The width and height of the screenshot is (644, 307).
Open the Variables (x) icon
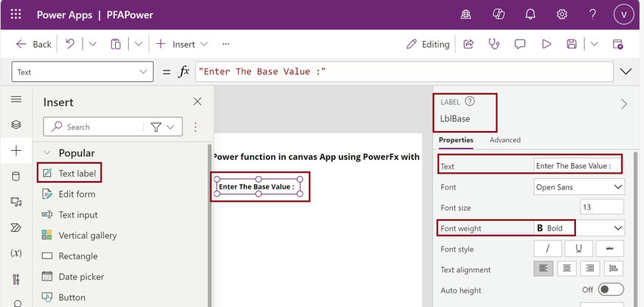[x=16, y=253]
